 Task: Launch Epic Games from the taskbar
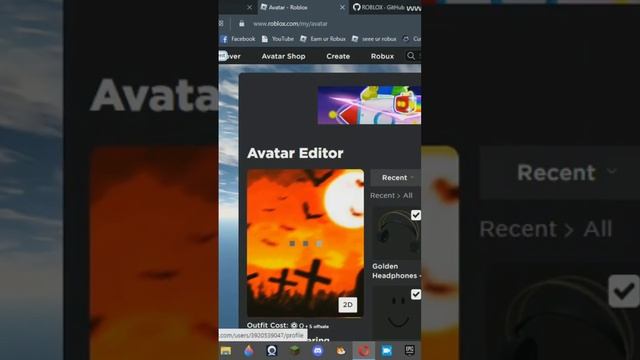coord(409,351)
